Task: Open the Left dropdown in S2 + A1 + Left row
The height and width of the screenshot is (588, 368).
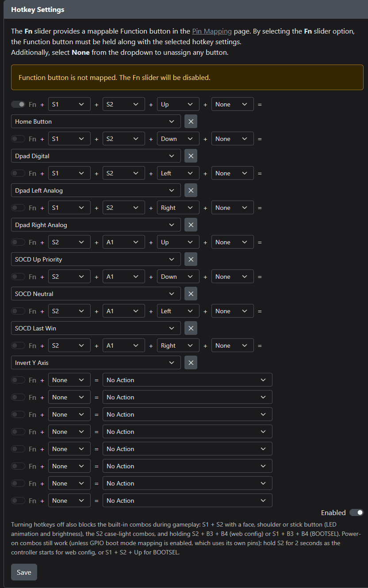Action: click(178, 311)
